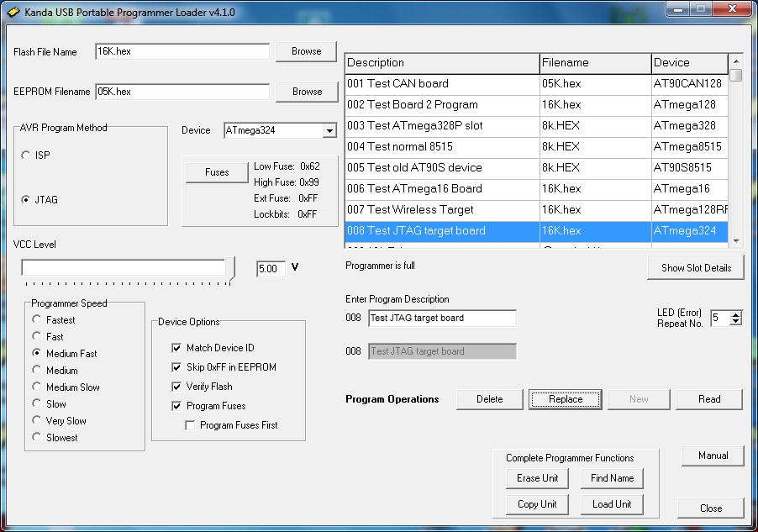Click 05K.hex filename cell in slot list
758x532 pixels.
pos(596,84)
